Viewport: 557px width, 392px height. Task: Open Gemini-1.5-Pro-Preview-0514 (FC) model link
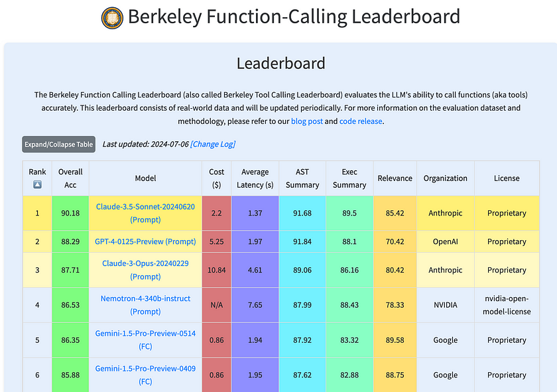tap(145, 340)
